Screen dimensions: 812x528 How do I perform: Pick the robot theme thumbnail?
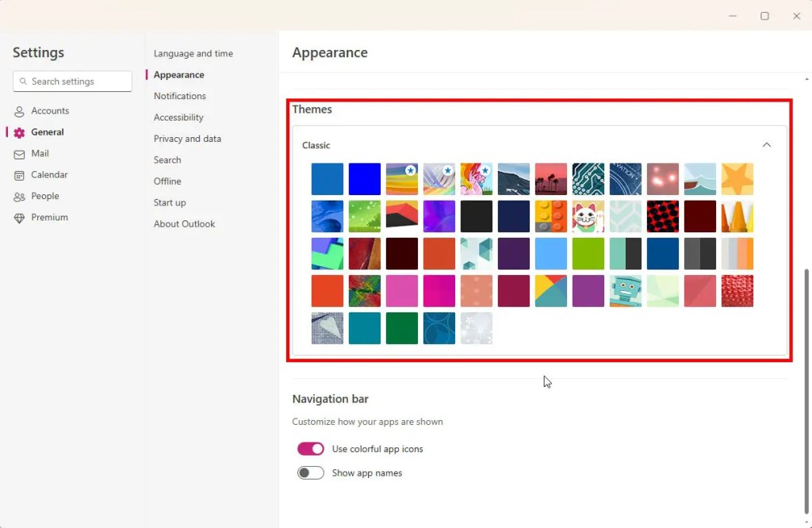click(626, 291)
